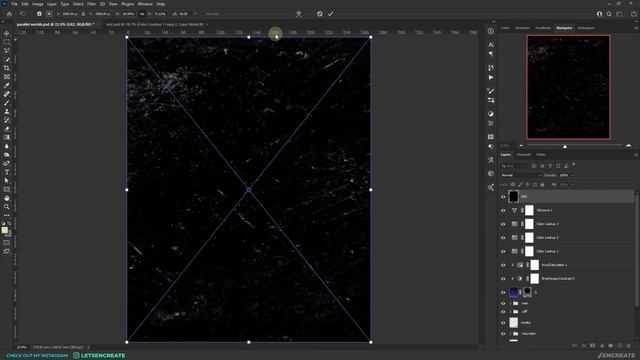Cancel the transform in options bar
Image resolution: width=640 pixels, height=360 pixels.
(320, 14)
